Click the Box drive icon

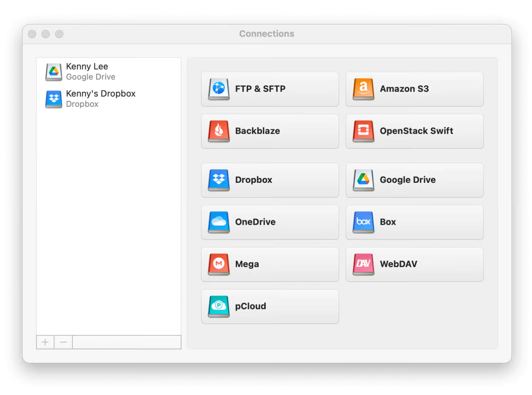tap(363, 222)
